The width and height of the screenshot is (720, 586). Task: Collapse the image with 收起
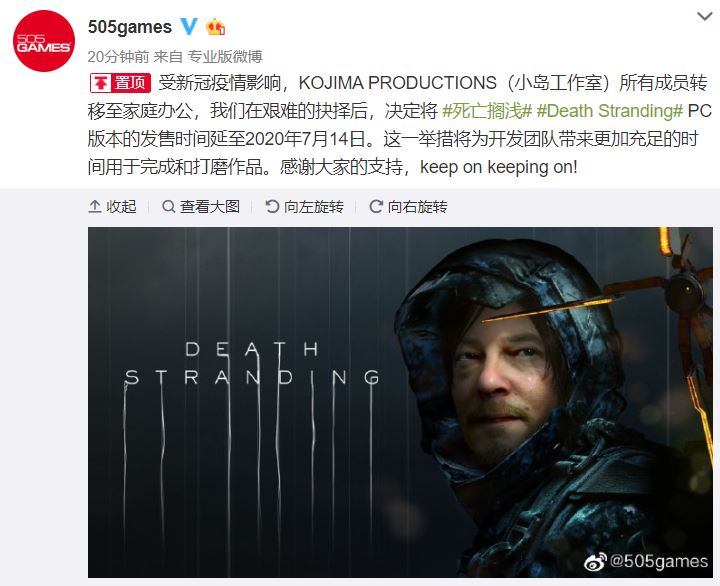coord(112,207)
